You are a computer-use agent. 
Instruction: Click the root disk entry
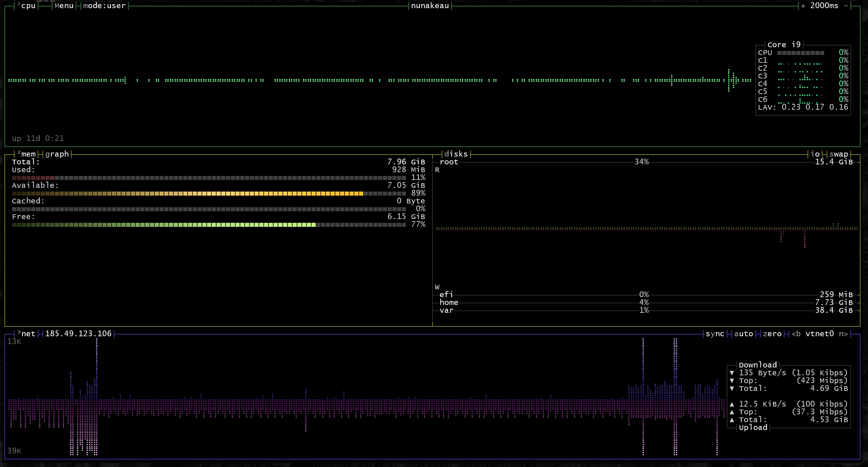click(x=449, y=162)
